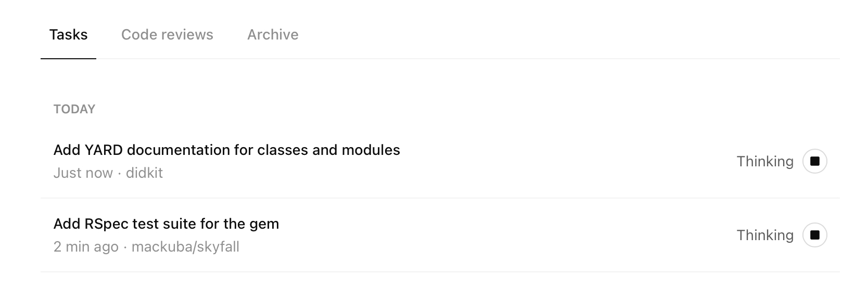This screenshot has width=868, height=289.
Task: Click the active underline beneath the Tasks tab
Action: point(68,58)
